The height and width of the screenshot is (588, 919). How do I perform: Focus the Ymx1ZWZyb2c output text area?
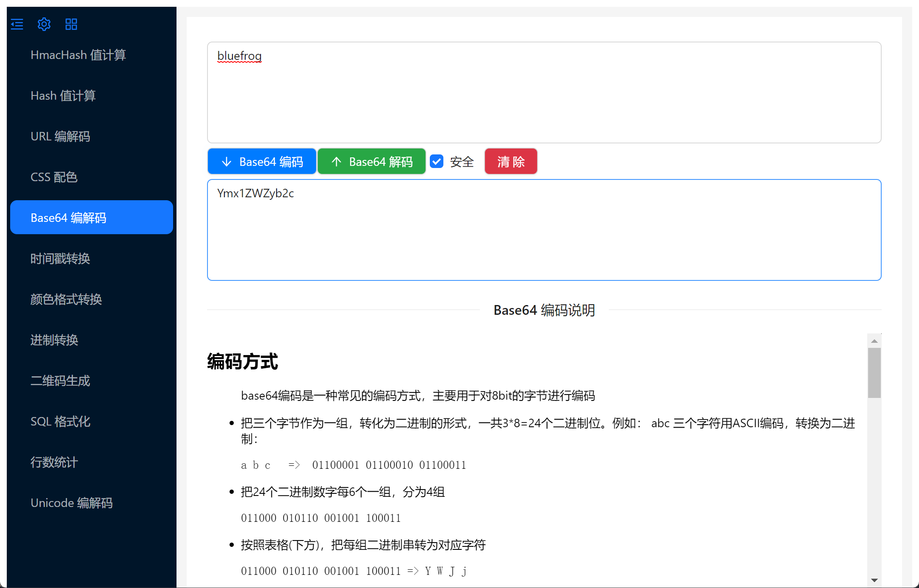(544, 230)
